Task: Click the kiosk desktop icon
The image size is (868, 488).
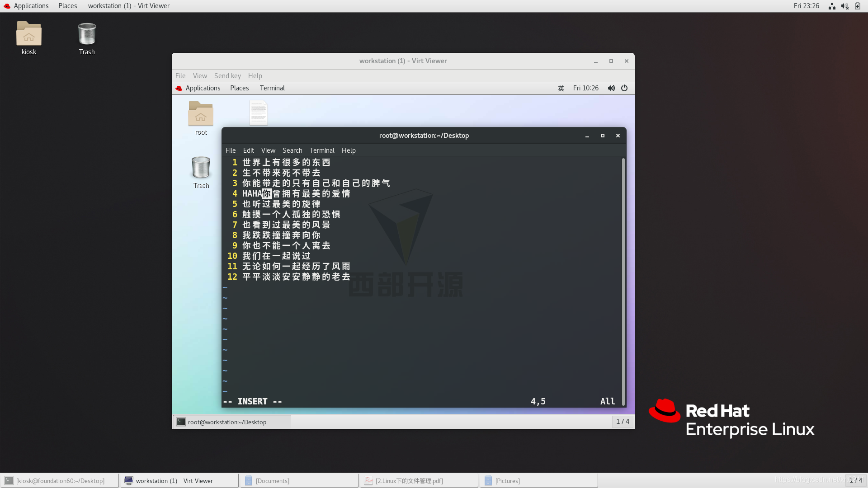Action: [x=28, y=37]
